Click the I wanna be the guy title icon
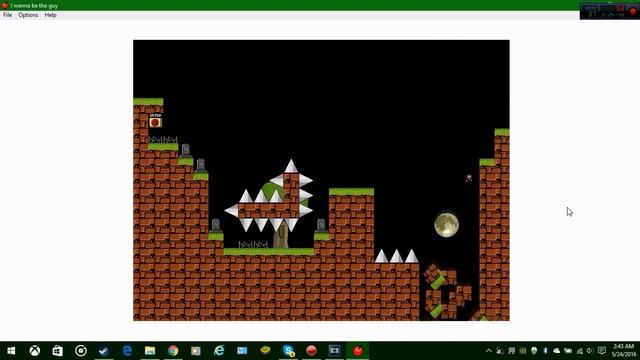 (4, 5)
